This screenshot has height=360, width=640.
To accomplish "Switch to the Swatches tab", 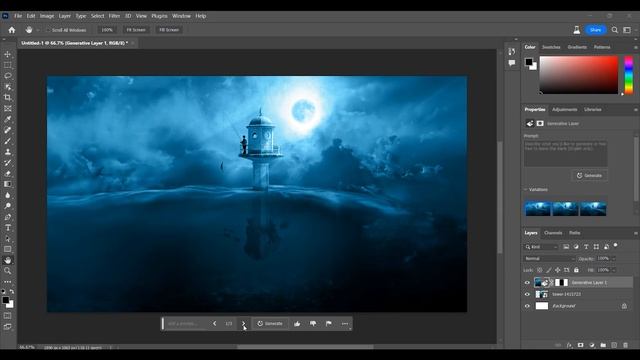I will point(551,47).
